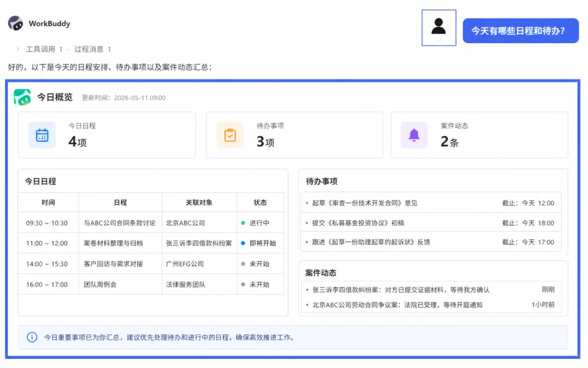
Task: Open todo 提交《私募基金投资协议》初稿
Action: coord(358,223)
